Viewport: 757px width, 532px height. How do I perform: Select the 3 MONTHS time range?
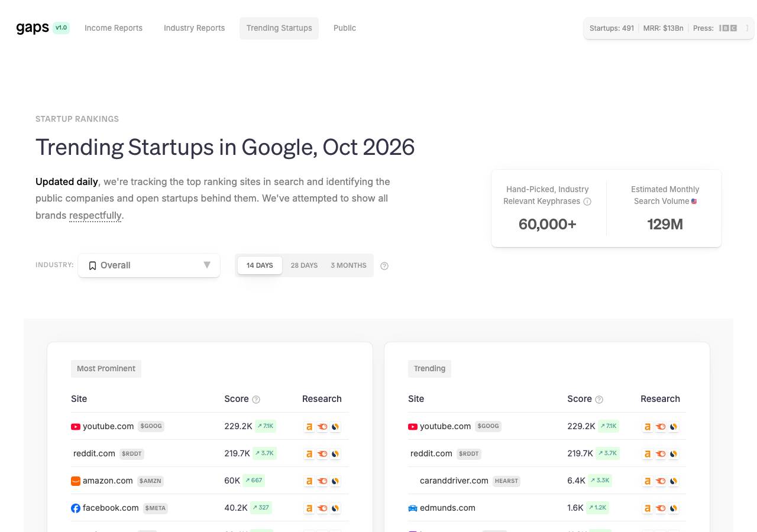348,265
